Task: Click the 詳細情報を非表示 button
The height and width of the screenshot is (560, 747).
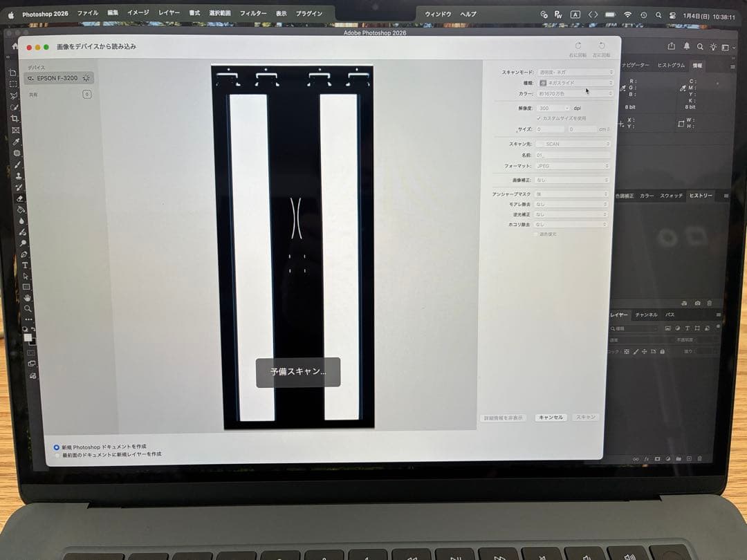Action: click(503, 418)
